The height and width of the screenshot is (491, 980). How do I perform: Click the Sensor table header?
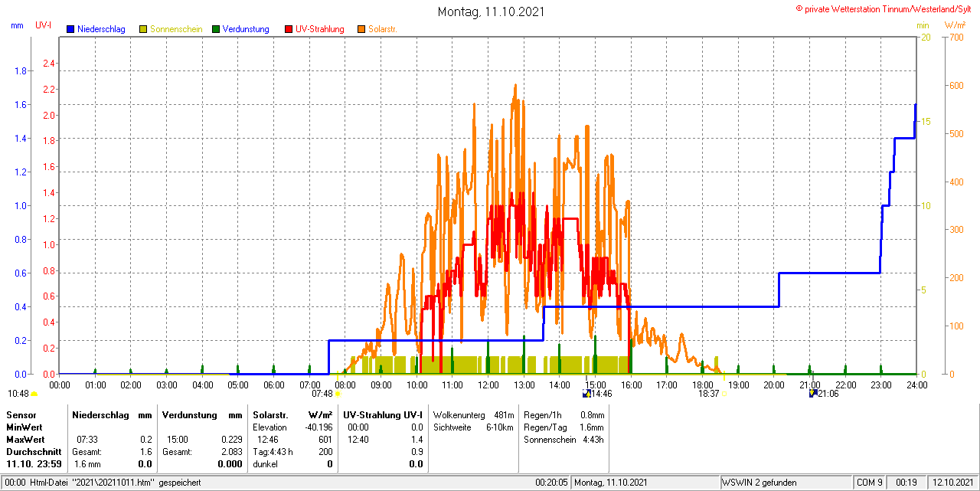pos(21,414)
